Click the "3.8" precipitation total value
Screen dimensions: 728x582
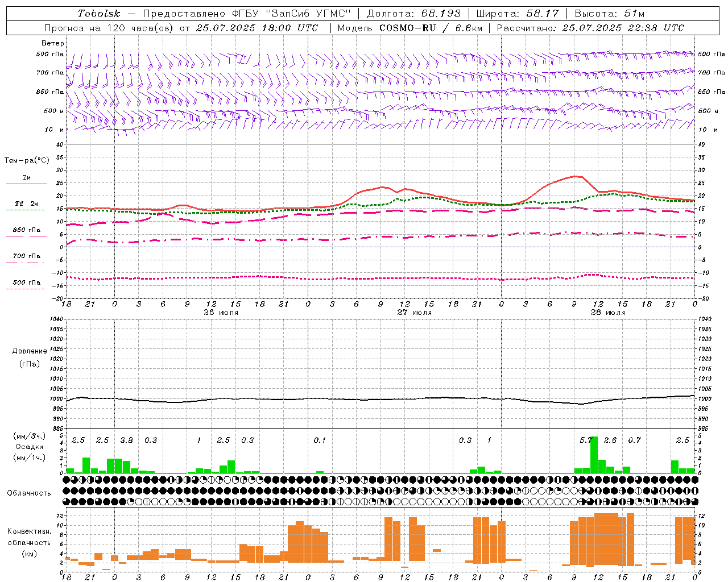(126, 440)
